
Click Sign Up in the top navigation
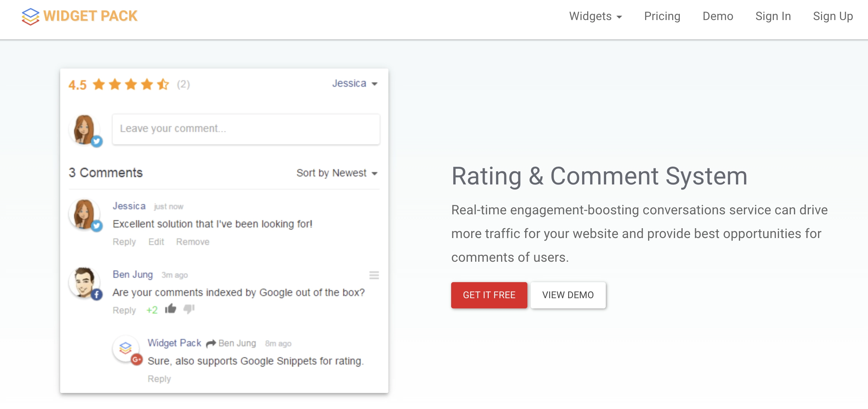[833, 16]
